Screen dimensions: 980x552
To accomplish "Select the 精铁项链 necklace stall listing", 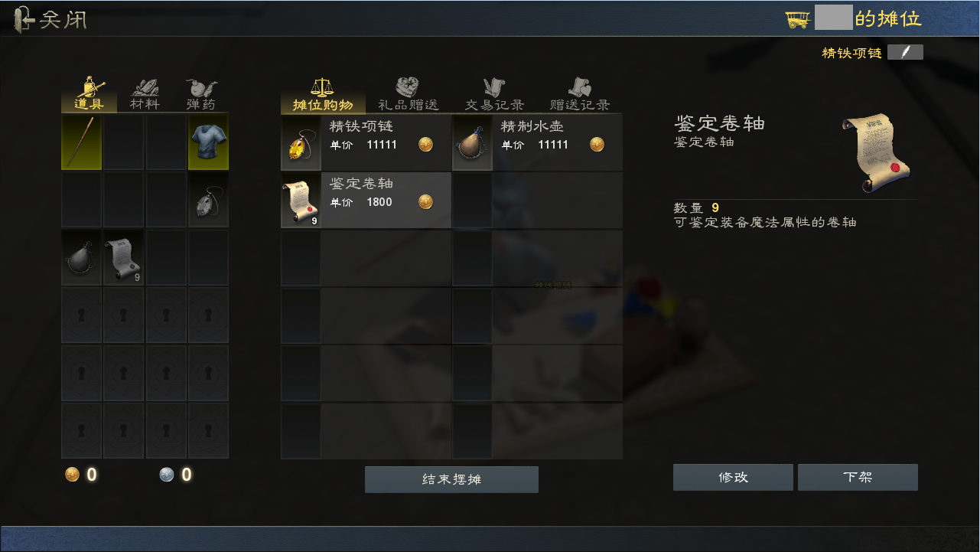I will point(366,142).
